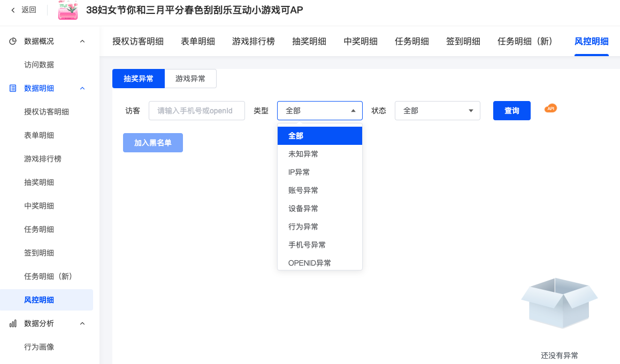Click the pink game thumbnail image
Screen dimensions: 620x364
[x=68, y=10]
